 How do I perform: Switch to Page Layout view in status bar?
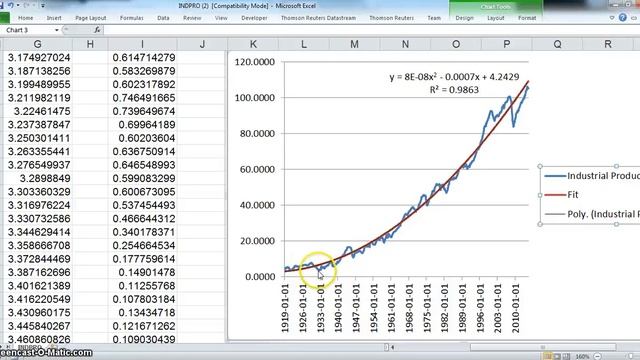(x=557, y=356)
